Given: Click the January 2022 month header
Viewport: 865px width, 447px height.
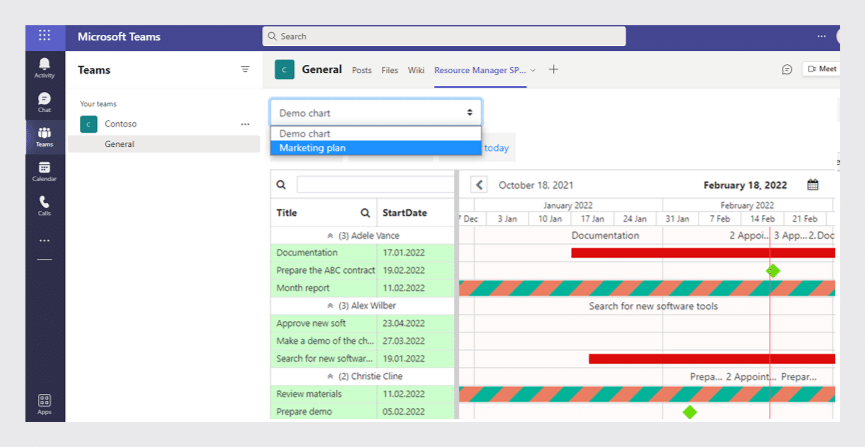Looking at the screenshot, I should tap(568, 205).
